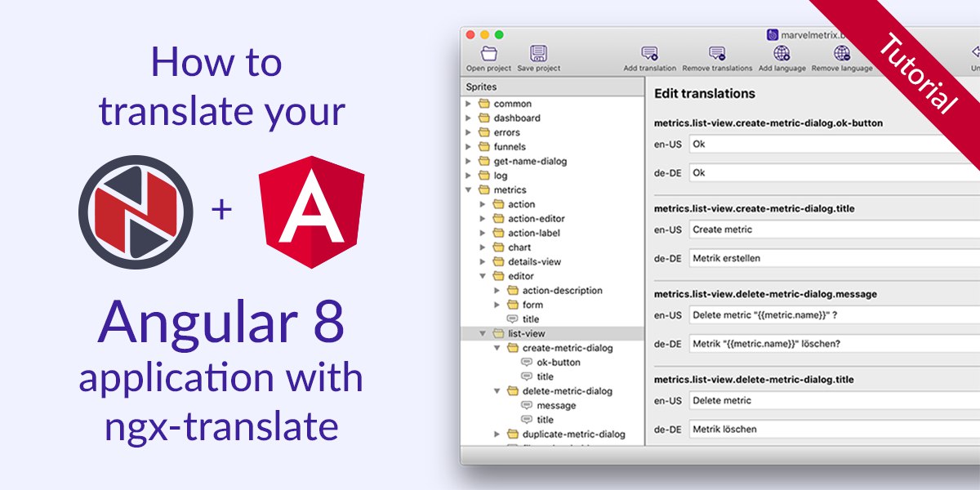Collapse the metrics tree node

tap(468, 189)
